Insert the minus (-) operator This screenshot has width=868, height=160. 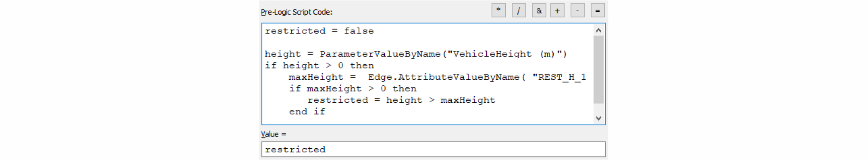point(578,10)
